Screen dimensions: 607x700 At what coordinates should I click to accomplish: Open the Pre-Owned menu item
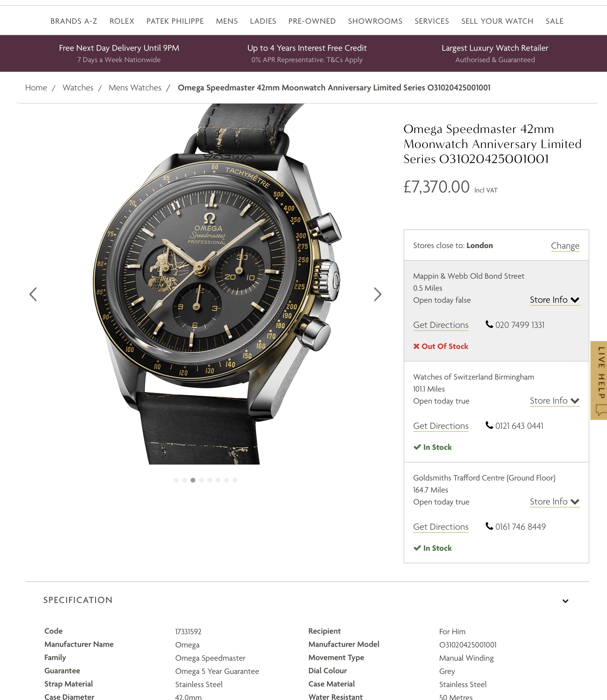click(x=312, y=21)
